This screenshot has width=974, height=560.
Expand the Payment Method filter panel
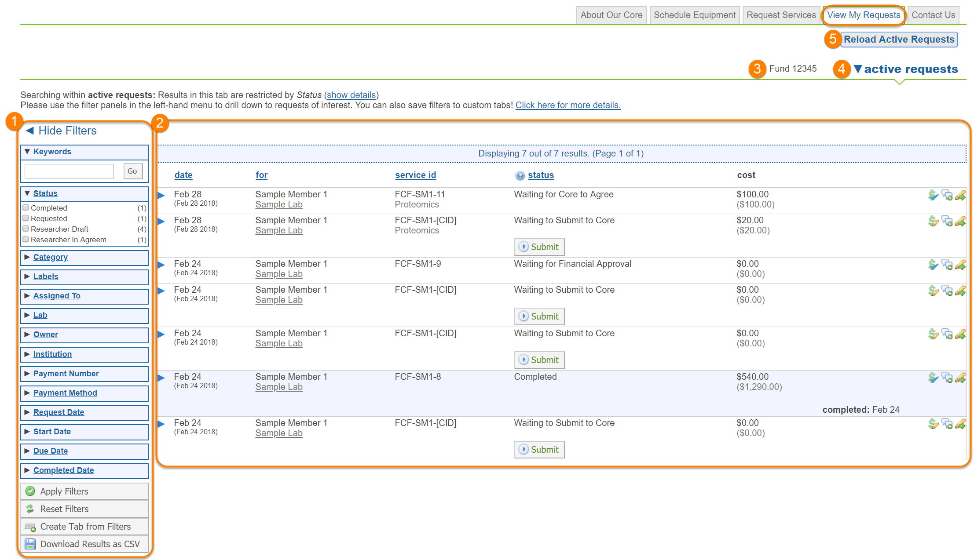pyautogui.click(x=65, y=393)
